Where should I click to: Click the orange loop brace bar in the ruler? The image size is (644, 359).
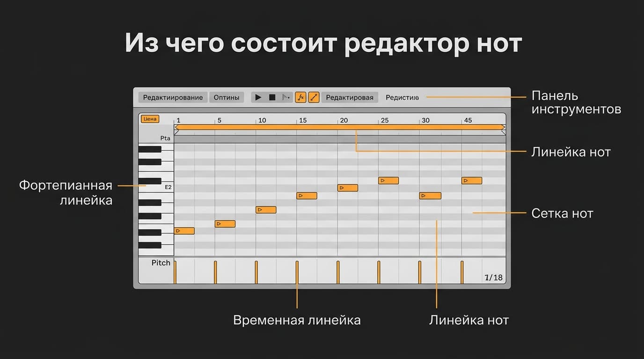(x=340, y=127)
